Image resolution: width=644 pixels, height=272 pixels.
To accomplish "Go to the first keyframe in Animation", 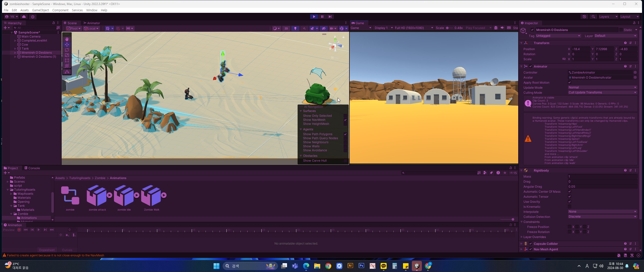I will [26, 230].
